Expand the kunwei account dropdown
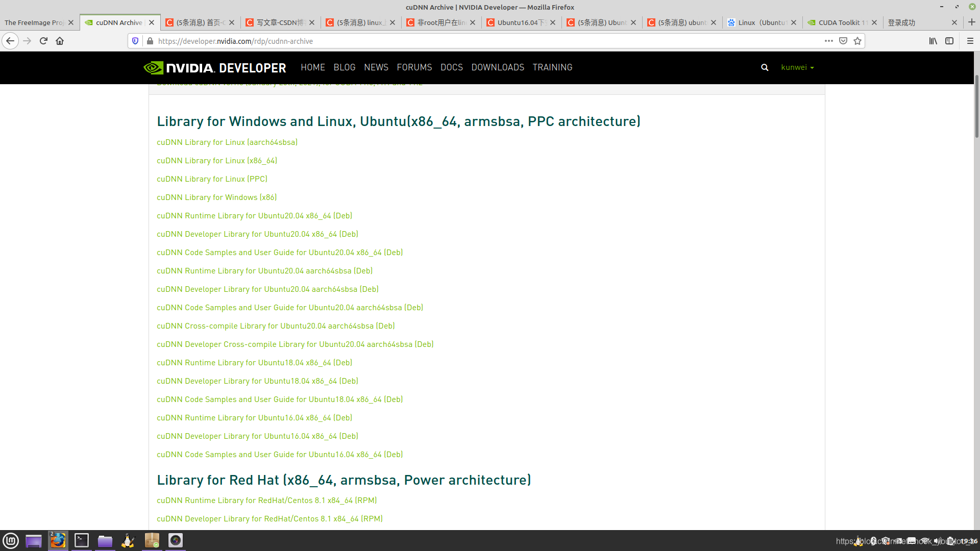 [x=797, y=67]
